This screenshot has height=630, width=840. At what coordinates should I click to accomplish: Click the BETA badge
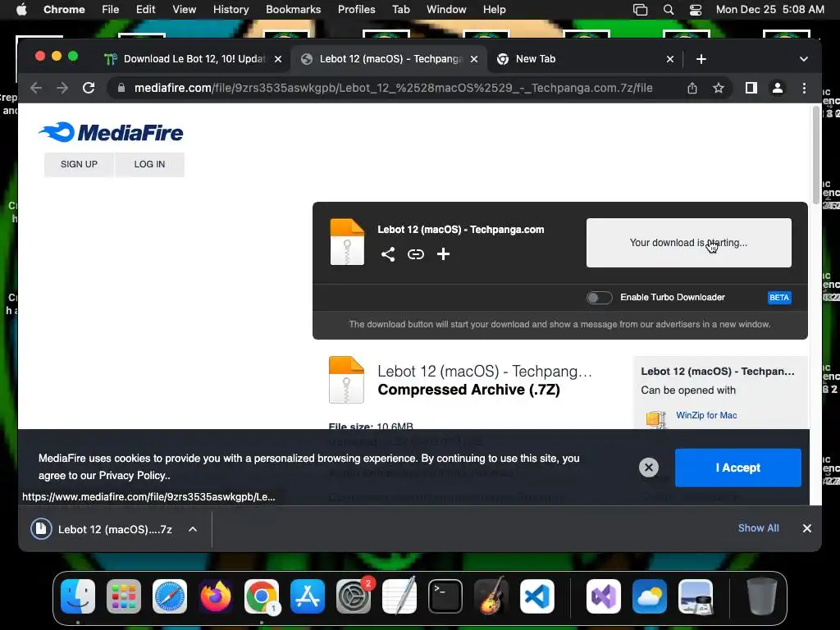(779, 297)
